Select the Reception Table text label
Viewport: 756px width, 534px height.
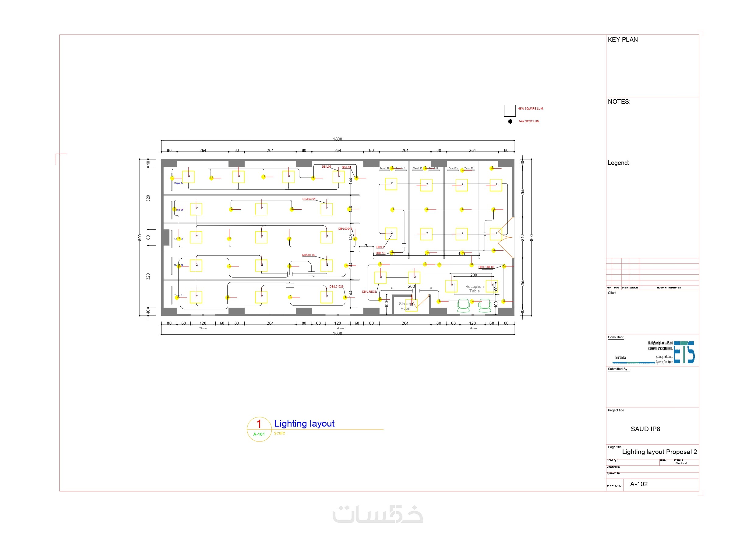pos(474,288)
